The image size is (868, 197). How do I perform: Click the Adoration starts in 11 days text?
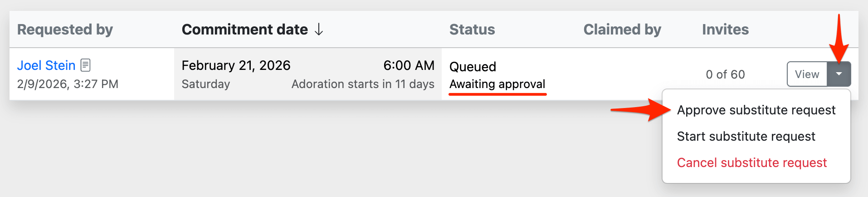coord(363,84)
